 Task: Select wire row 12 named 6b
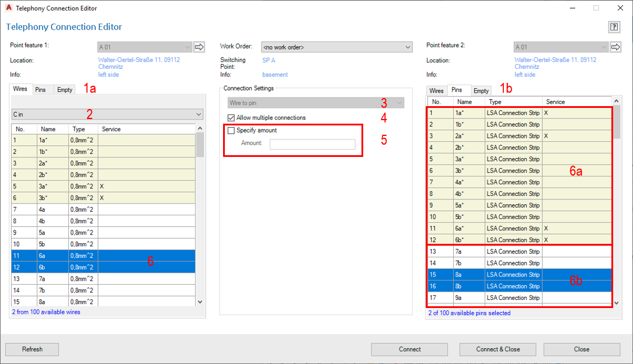click(x=103, y=267)
